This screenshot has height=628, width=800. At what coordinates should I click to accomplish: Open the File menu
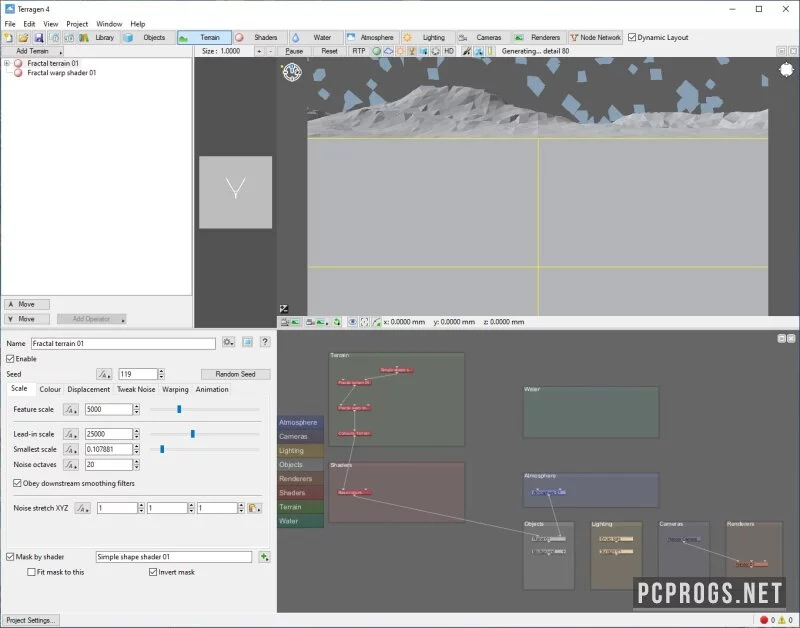click(10, 24)
